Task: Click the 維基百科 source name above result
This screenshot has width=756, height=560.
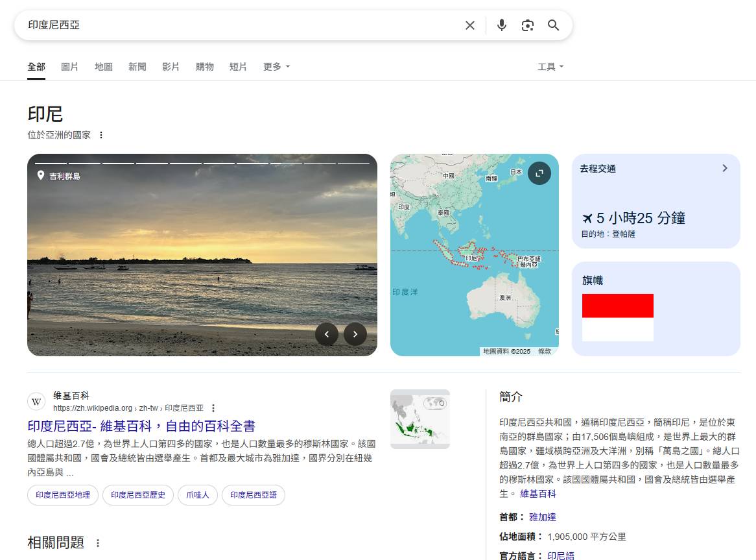Action: (71, 396)
